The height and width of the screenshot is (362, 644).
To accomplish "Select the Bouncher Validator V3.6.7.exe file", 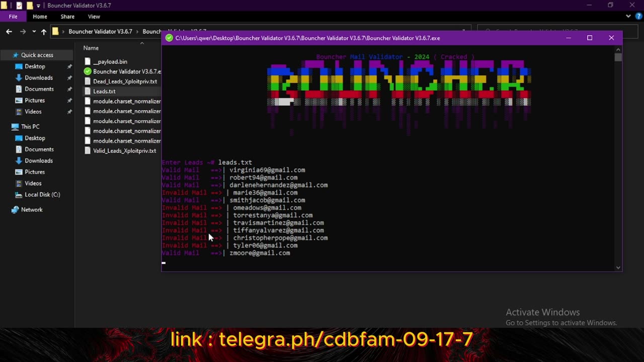I will coord(127,71).
